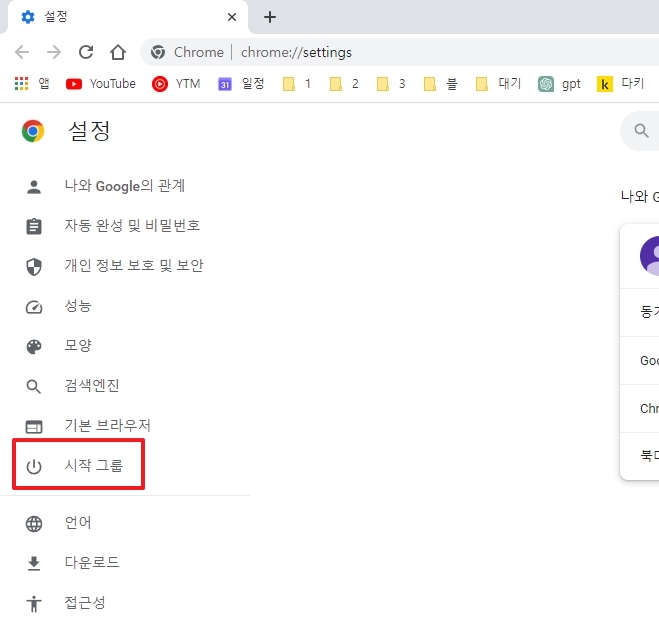This screenshot has width=659, height=617.
Task: Go to the home page icon
Action: 118,52
